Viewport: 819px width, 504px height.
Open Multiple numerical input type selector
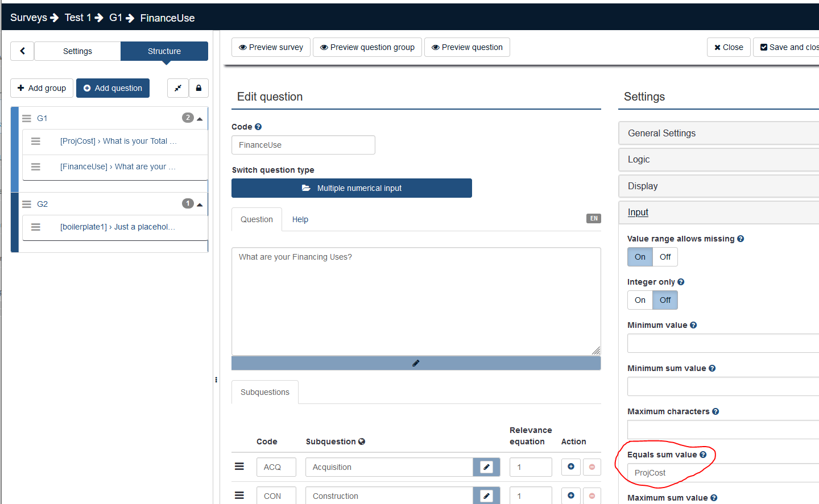pos(351,188)
